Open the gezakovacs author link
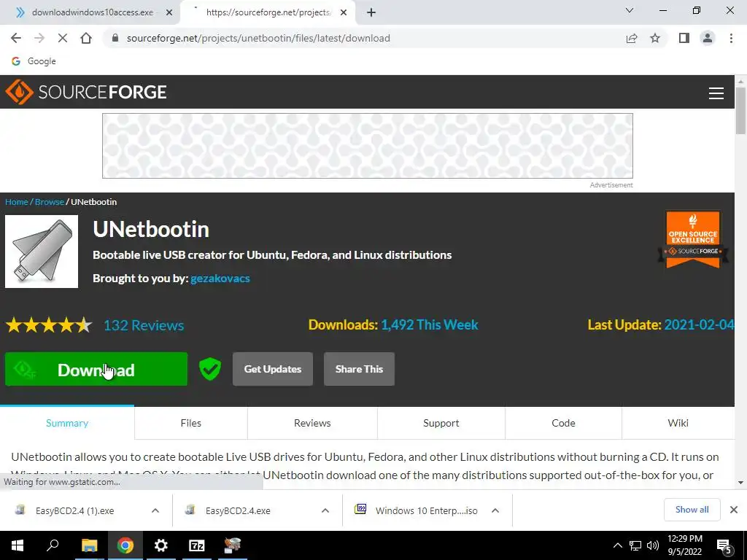Screen dimensions: 747x560 pyautogui.click(x=220, y=279)
